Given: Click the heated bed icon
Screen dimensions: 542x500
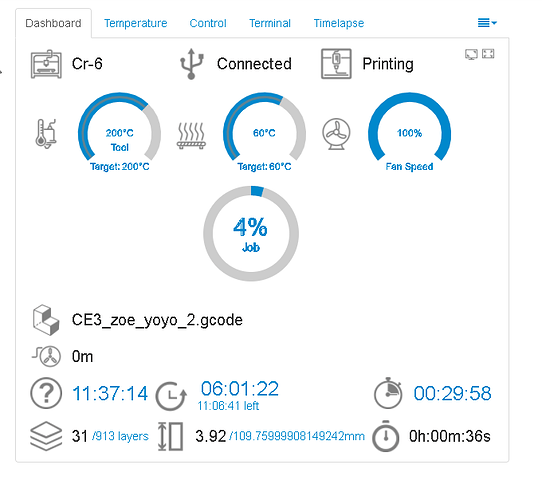Looking at the screenshot, I should [191, 136].
